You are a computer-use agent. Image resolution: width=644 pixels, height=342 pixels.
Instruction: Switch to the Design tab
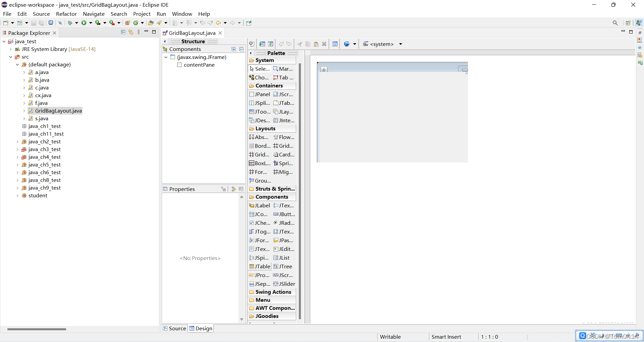pyautogui.click(x=201, y=328)
